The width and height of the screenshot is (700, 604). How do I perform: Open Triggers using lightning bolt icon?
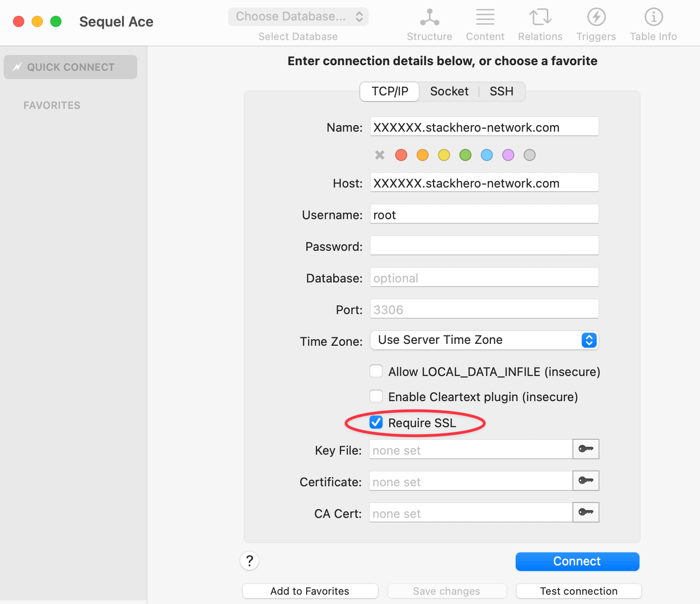coord(596,18)
